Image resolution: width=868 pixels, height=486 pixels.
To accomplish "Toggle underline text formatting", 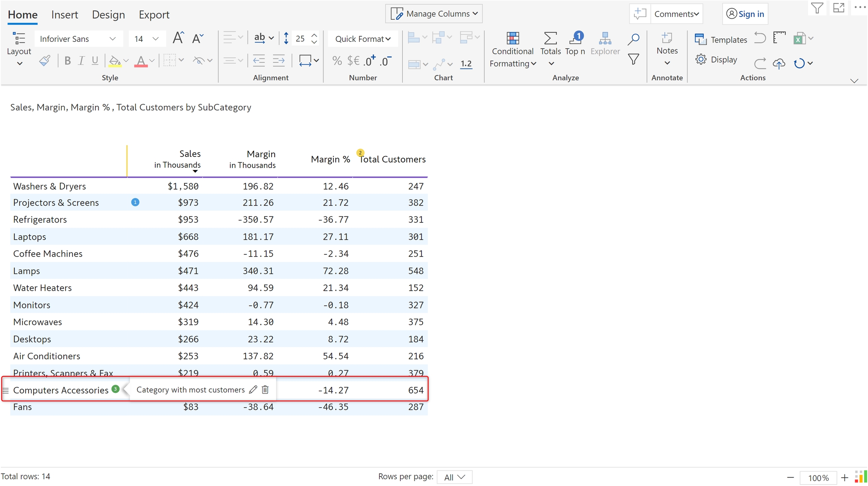I will point(95,61).
